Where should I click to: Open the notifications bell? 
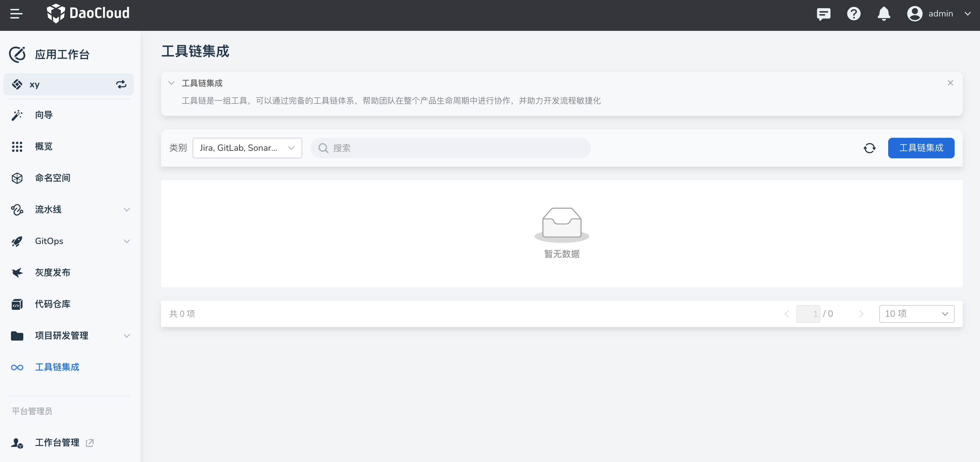click(883, 14)
